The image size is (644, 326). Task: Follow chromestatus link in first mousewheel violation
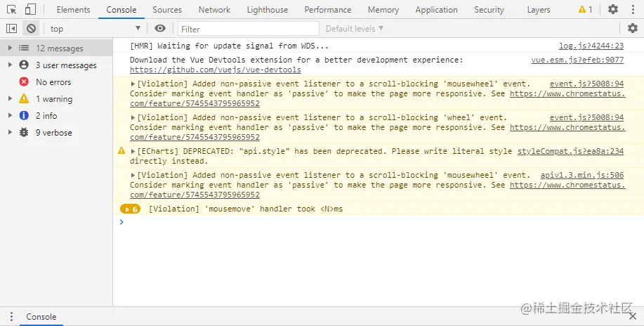click(x=567, y=93)
